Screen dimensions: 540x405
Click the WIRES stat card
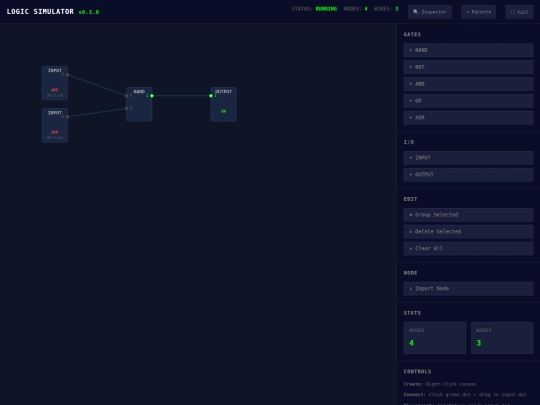pos(502,338)
